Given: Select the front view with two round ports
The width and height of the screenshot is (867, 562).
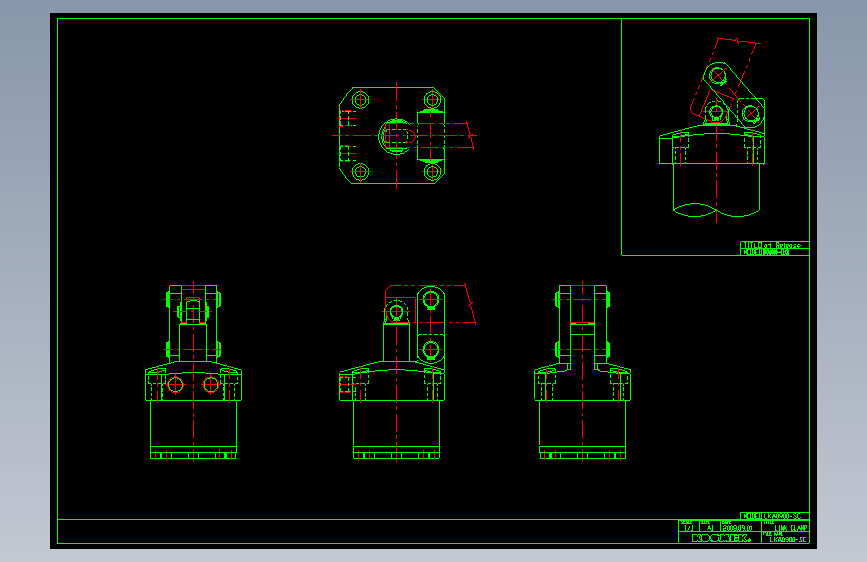Looking at the screenshot, I should (x=194, y=371).
